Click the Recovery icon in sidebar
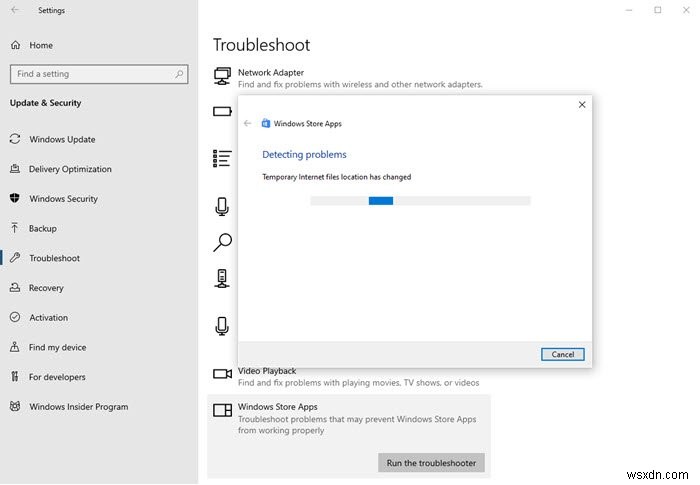700x485 pixels. 15,288
